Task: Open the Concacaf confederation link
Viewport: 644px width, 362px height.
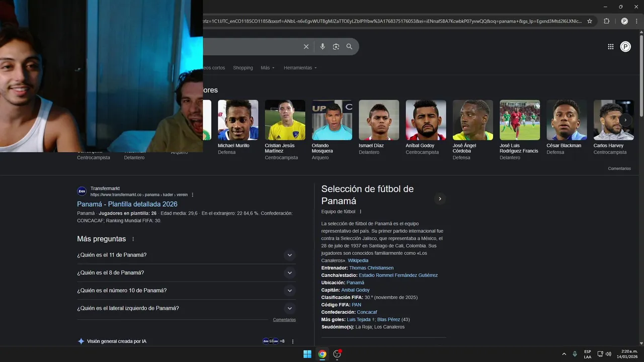Action: [x=367, y=312]
